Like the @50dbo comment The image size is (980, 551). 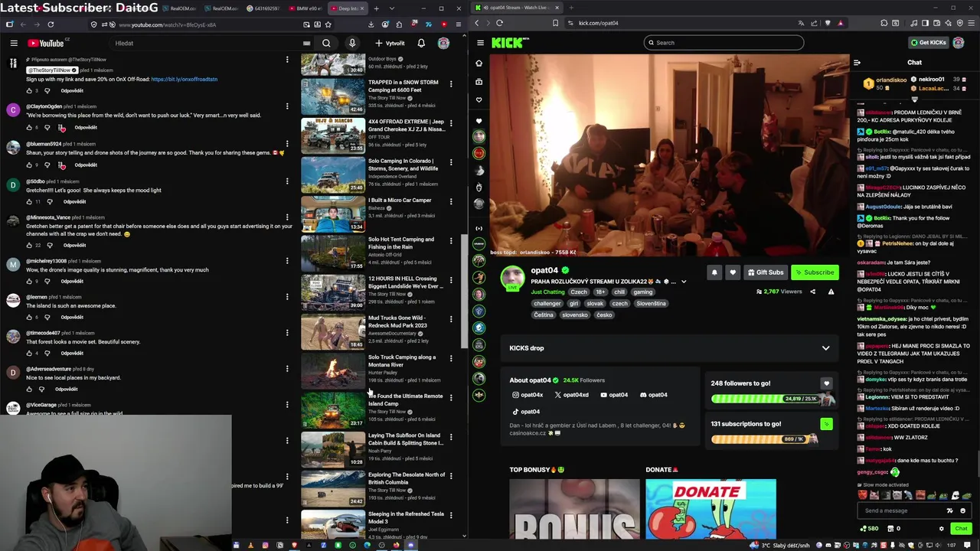tap(30, 202)
